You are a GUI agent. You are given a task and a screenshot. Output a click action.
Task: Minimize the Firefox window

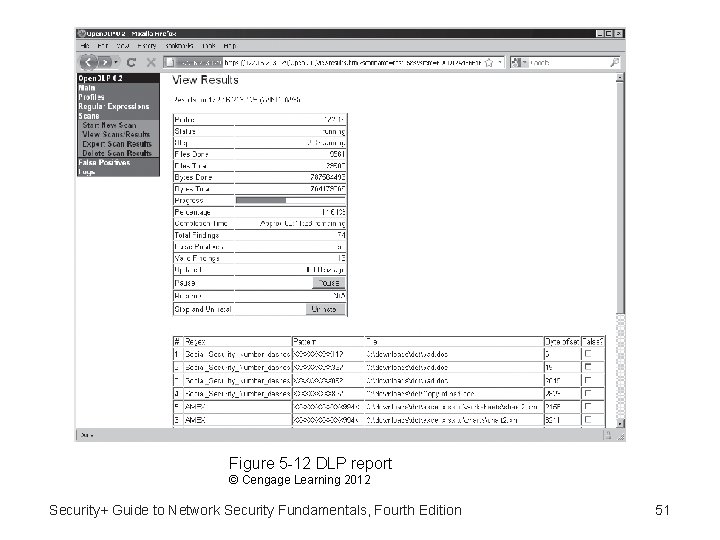(599, 34)
